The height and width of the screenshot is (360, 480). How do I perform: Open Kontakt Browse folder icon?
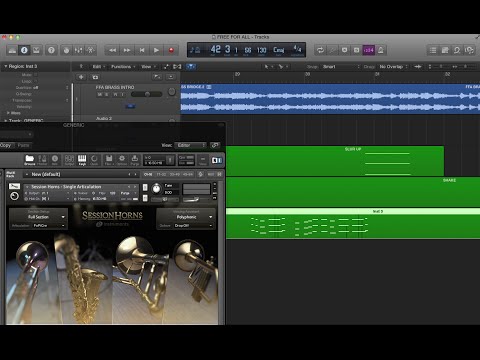tap(30, 160)
